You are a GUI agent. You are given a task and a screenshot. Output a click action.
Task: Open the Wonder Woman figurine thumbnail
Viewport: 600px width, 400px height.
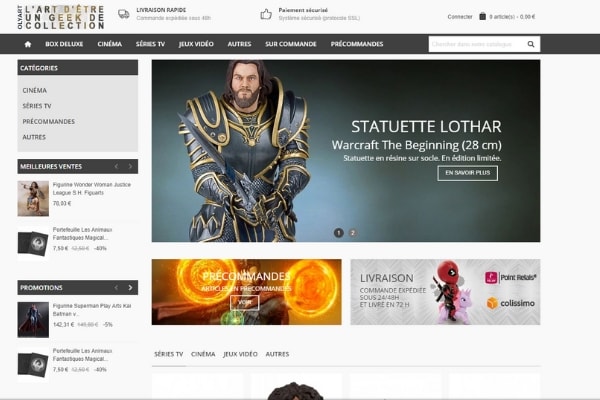[33, 199]
